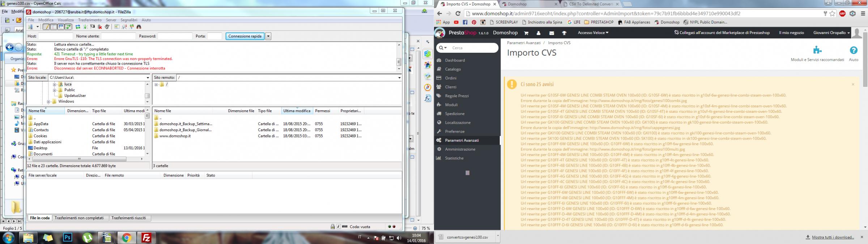
Task: Open FileZilla Site Manager icon
Action: pyautogui.click(x=31, y=27)
